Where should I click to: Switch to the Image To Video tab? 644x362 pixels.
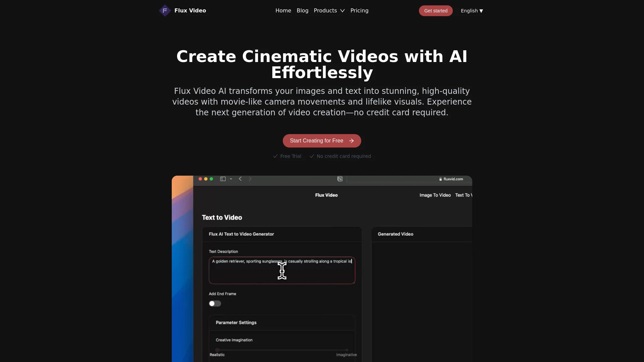point(435,195)
